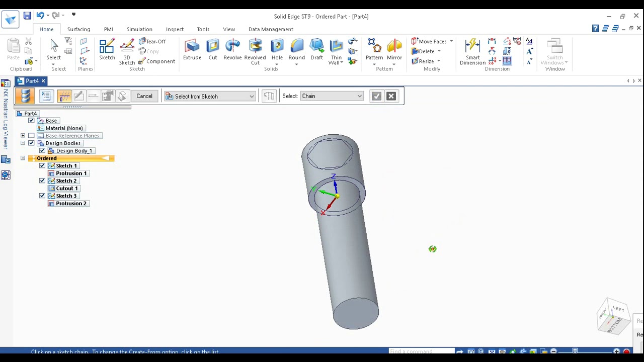Open the Solid Edge application button
This screenshot has height=362, width=644.
tap(10, 19)
